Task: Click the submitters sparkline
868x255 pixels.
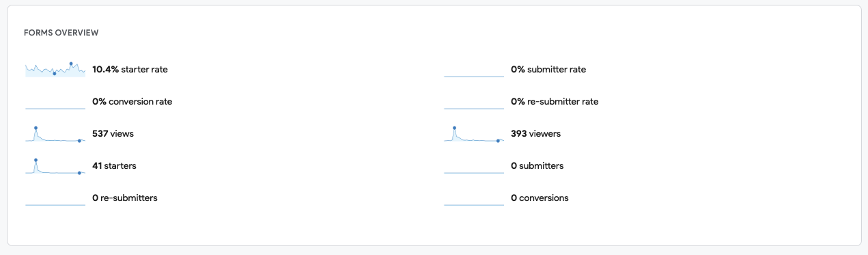Action: point(474,166)
